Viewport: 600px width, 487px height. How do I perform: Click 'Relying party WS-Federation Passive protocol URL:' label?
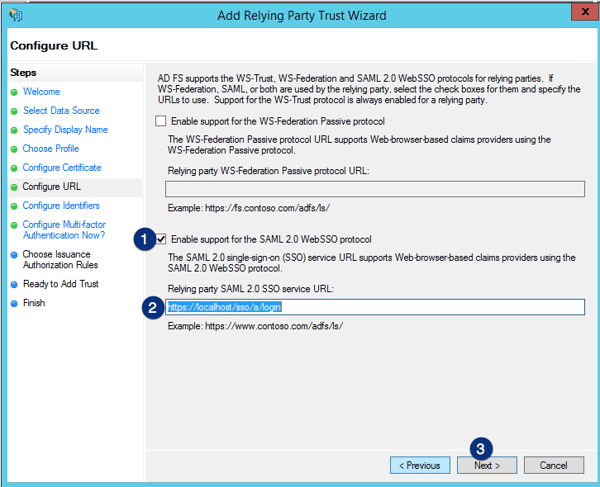(268, 171)
